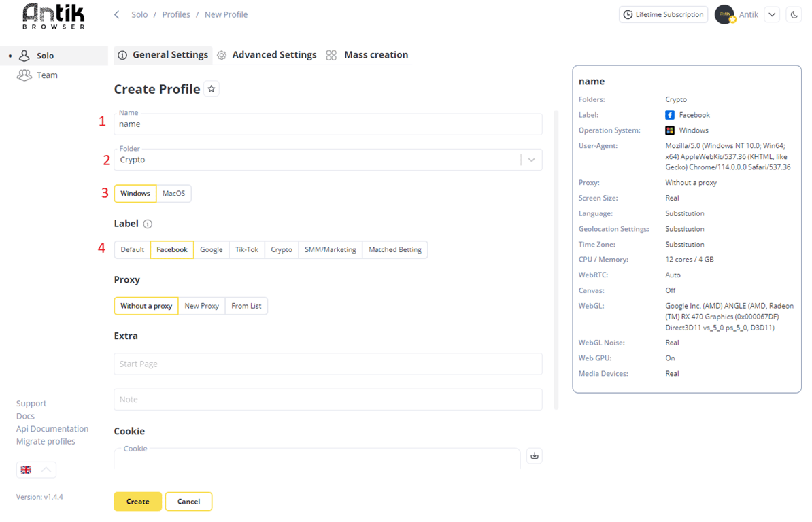Click the Team people icon in sidebar
Image resolution: width=812 pixels, height=522 pixels.
[24, 75]
